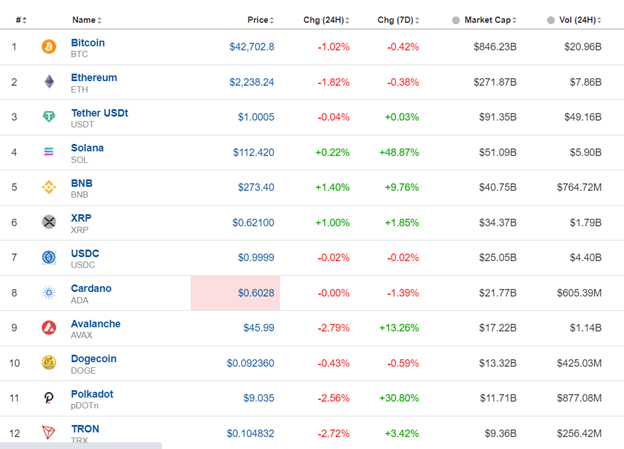
Task: Click the Polkadot logo icon
Action: click(x=49, y=398)
